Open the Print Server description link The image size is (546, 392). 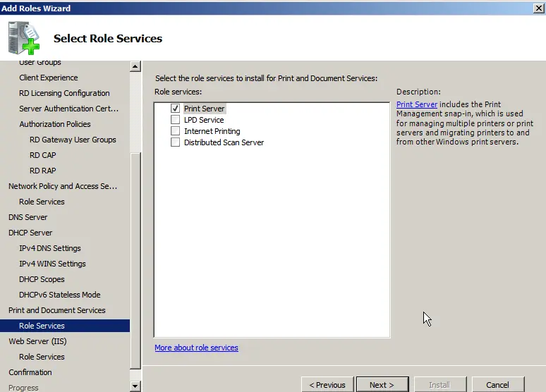click(x=417, y=104)
